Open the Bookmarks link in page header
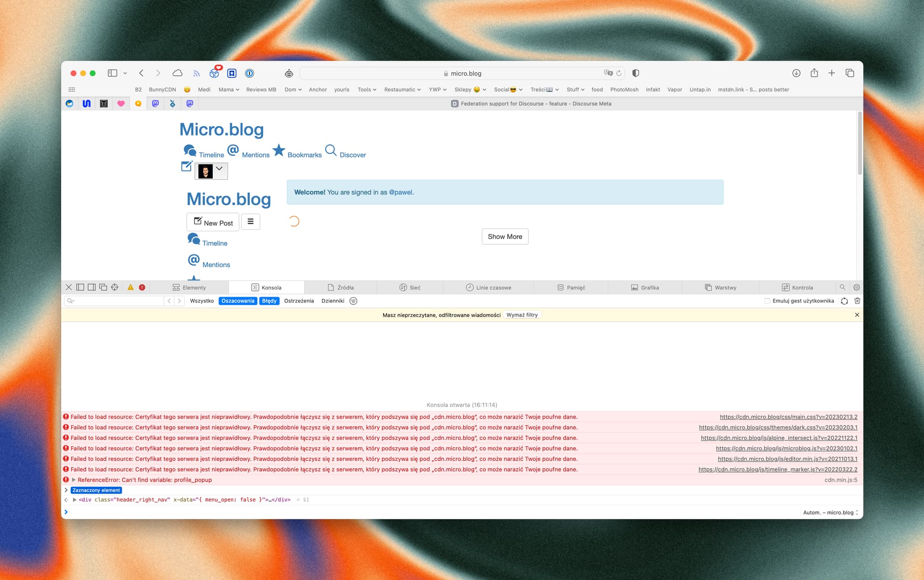Screen dimensions: 924x580 (x=297, y=151)
